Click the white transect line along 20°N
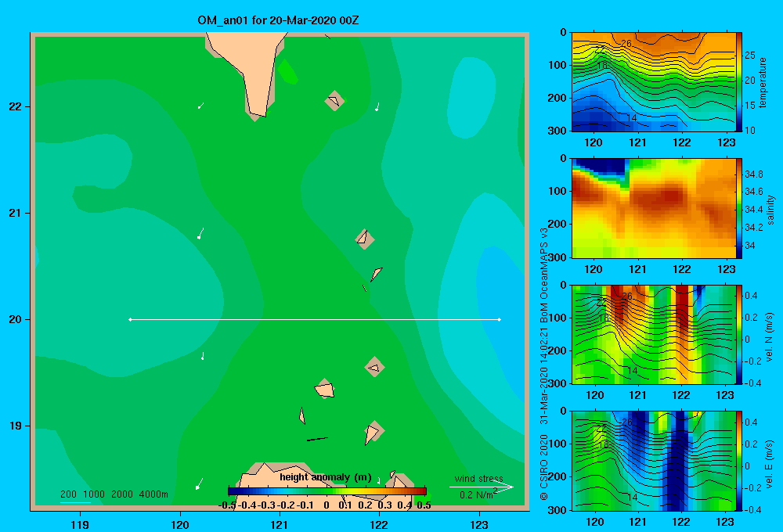783x532 pixels. point(315,319)
